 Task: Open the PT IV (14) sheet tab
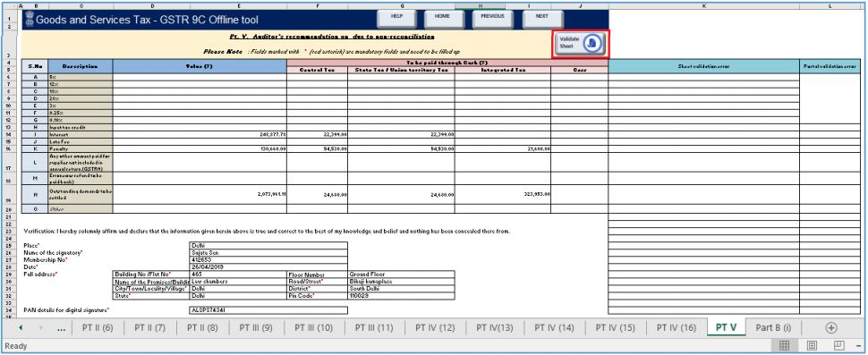(554, 327)
